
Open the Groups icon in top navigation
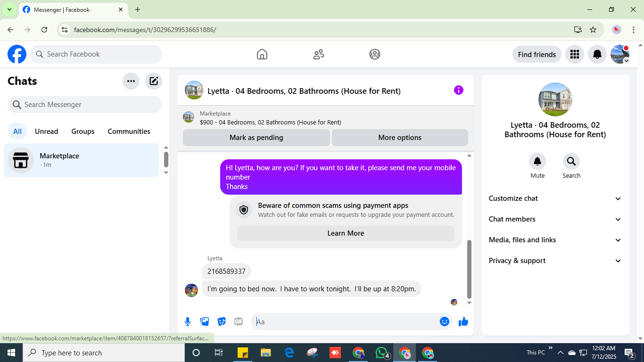375,54
